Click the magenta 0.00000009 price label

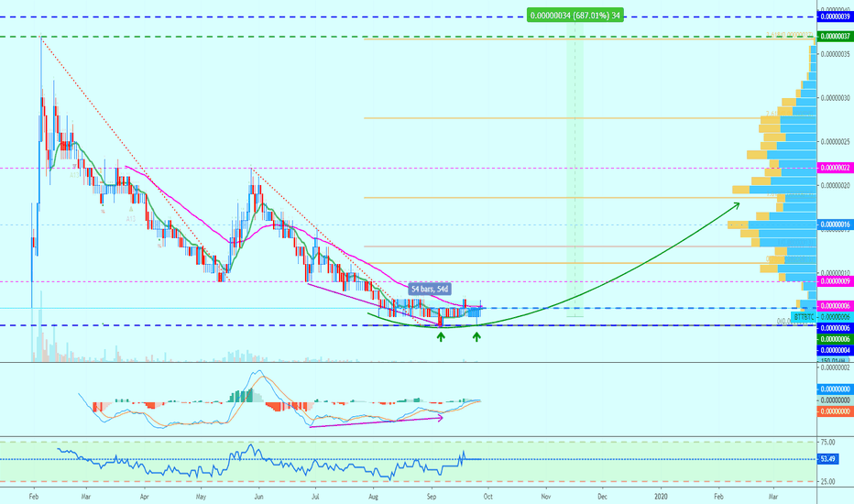click(x=835, y=281)
